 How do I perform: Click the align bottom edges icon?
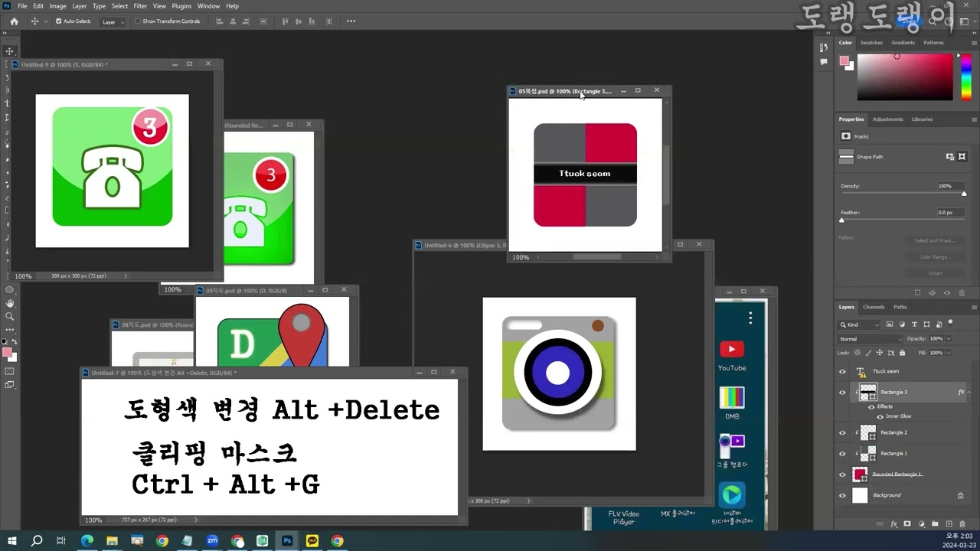coord(313,21)
